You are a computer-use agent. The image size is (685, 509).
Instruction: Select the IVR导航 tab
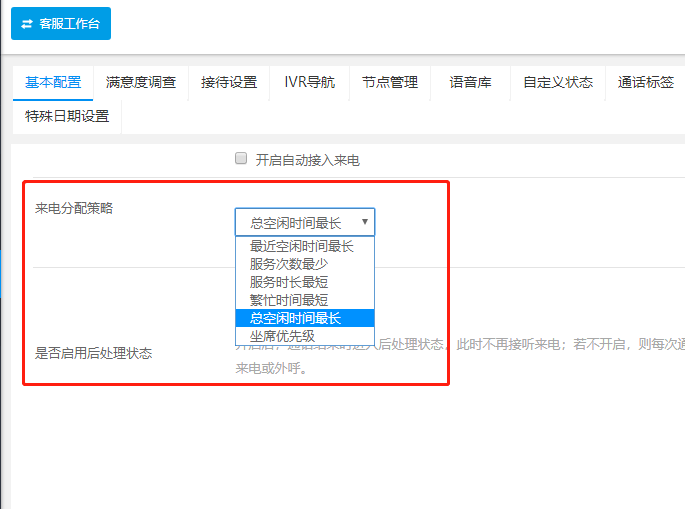tap(303, 83)
